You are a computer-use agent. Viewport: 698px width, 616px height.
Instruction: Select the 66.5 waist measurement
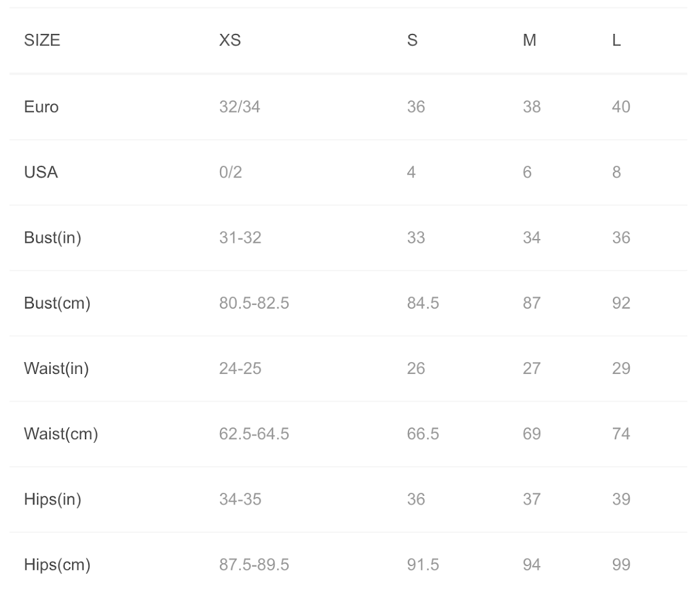pyautogui.click(x=423, y=434)
